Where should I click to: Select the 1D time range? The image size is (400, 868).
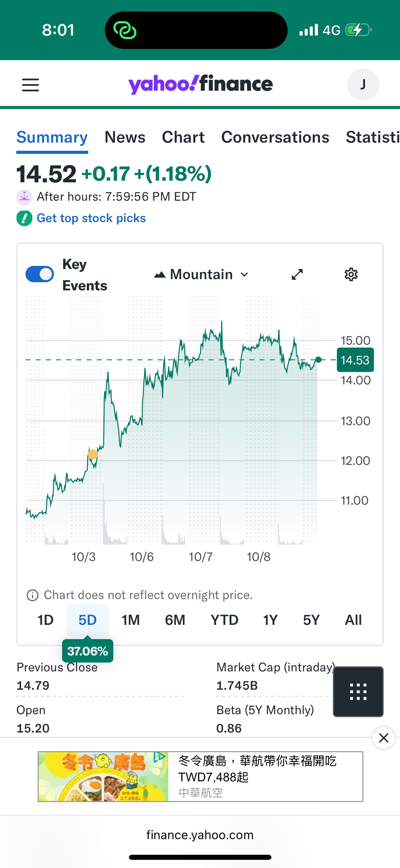[45, 620]
